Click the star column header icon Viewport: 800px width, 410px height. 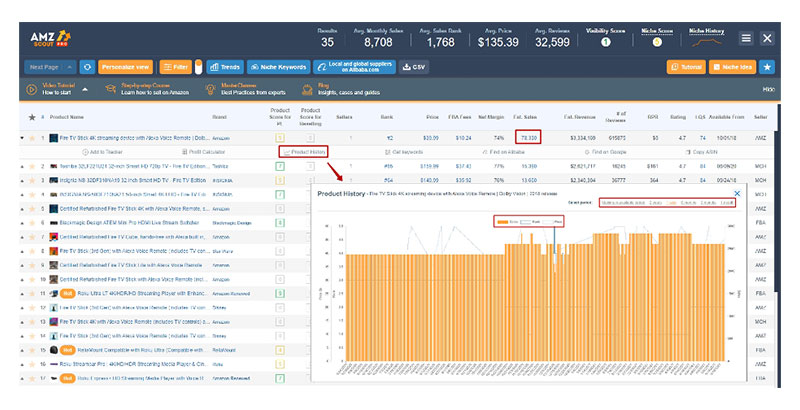point(31,117)
